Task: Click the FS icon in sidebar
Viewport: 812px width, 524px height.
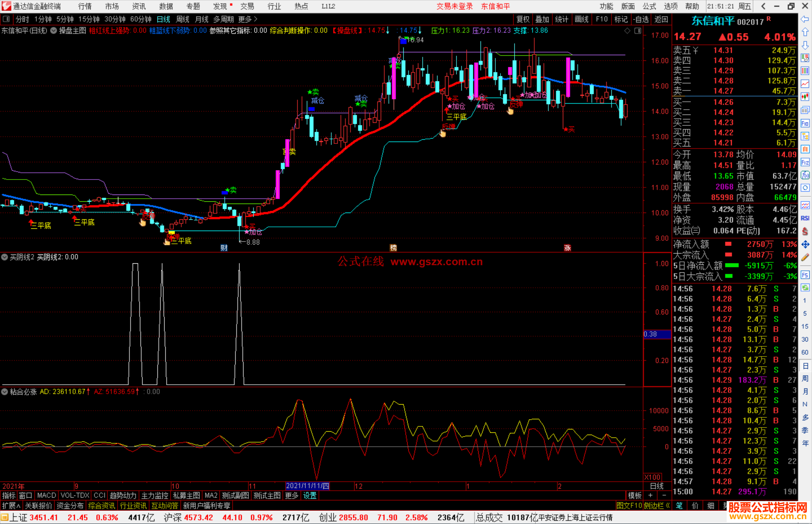Action: click(805, 275)
